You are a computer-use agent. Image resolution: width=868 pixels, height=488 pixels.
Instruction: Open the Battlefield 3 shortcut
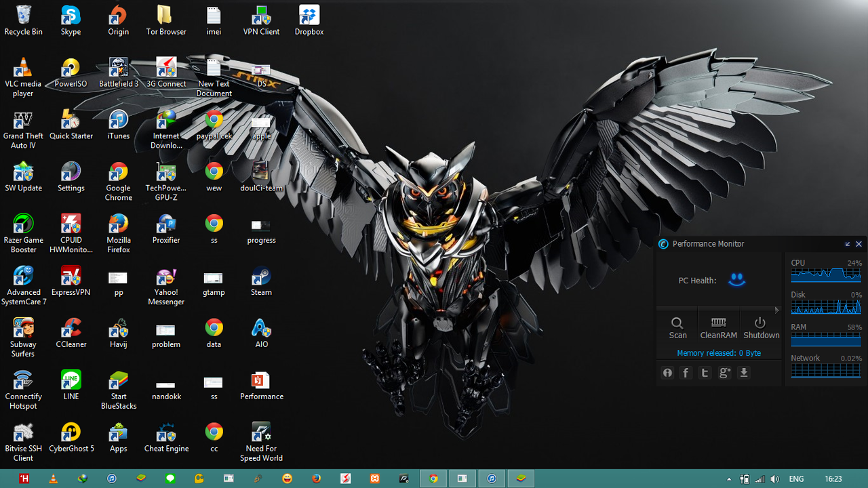click(x=118, y=73)
